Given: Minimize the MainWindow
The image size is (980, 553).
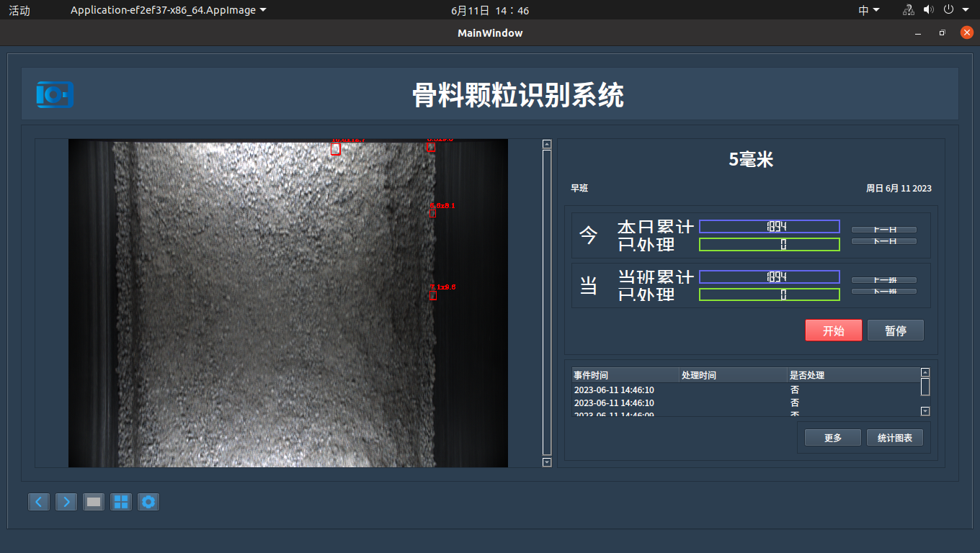Looking at the screenshot, I should (x=918, y=33).
